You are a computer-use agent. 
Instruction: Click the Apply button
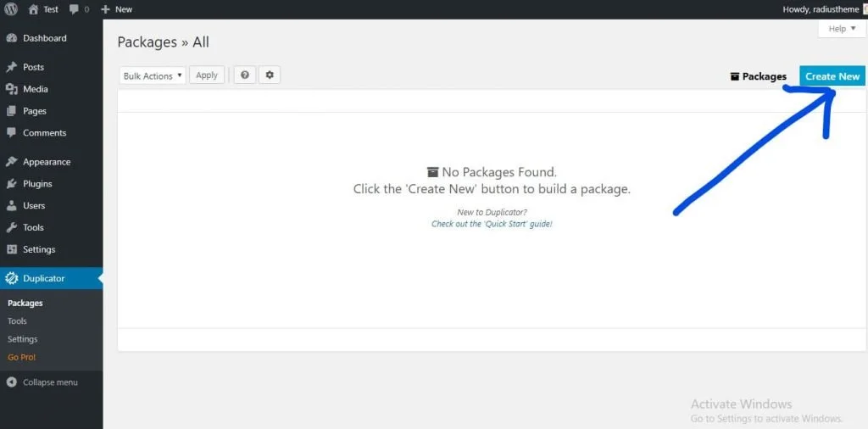click(207, 75)
